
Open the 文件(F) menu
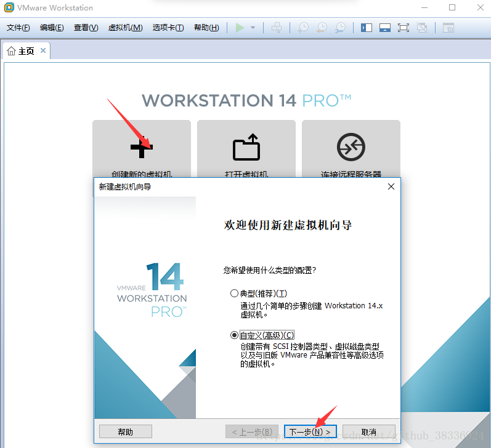pos(18,28)
